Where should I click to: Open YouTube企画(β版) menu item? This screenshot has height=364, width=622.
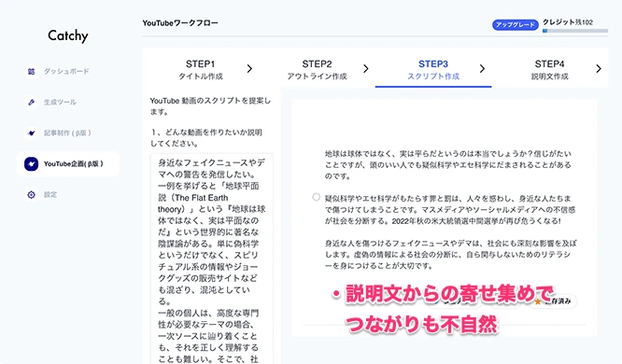click(68, 163)
